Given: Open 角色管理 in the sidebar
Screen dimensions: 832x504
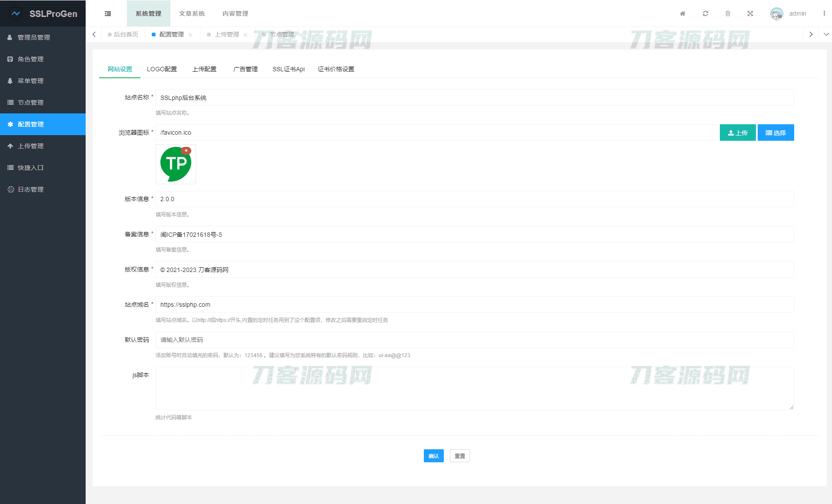Looking at the screenshot, I should click(x=43, y=59).
